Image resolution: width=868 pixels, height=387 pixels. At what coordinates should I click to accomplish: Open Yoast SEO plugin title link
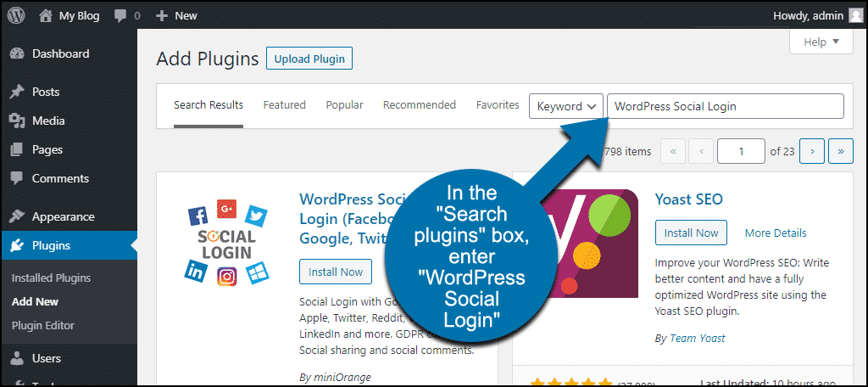(x=688, y=199)
